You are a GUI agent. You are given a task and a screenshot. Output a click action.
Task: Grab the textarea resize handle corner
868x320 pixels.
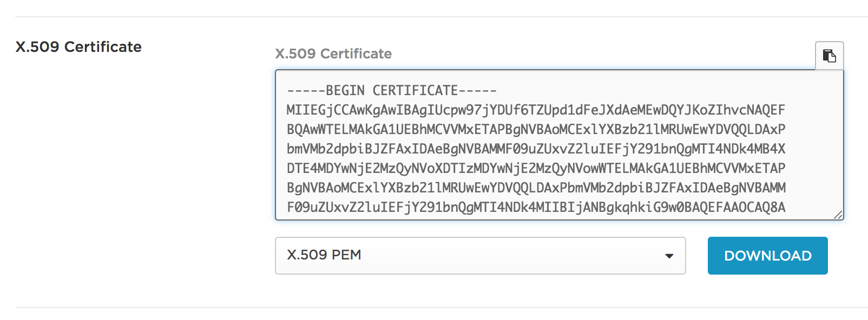click(838, 215)
